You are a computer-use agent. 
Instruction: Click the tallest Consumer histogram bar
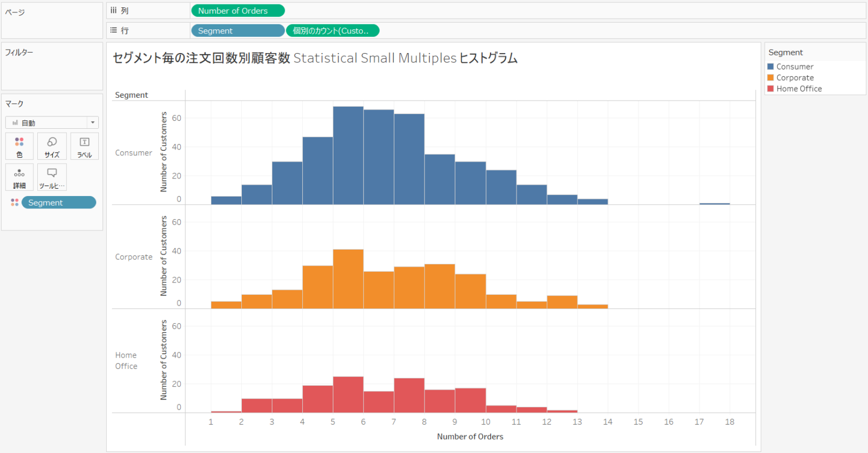(348, 153)
